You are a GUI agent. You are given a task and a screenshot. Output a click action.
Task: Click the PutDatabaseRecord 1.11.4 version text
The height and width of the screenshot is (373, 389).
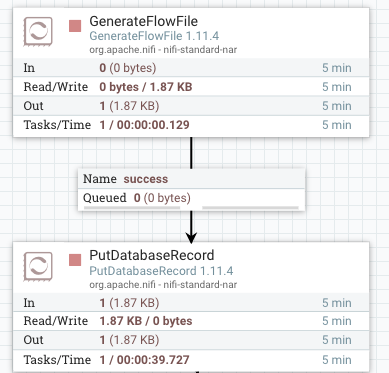coord(161,271)
